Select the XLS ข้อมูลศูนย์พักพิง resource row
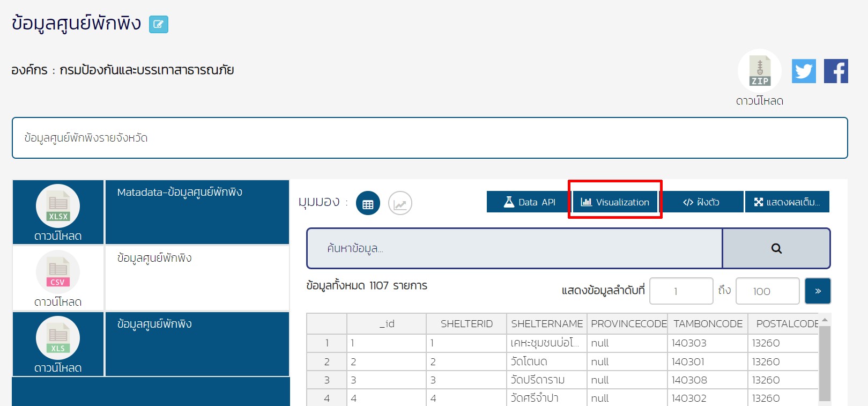Viewport: 868px width, 406px height. tap(197, 344)
